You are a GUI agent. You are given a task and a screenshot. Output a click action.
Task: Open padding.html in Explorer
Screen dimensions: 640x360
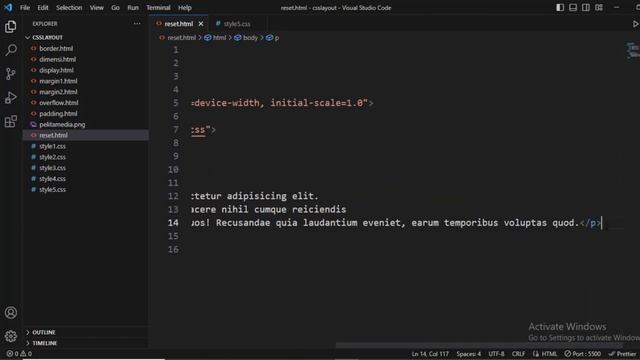(x=58, y=113)
